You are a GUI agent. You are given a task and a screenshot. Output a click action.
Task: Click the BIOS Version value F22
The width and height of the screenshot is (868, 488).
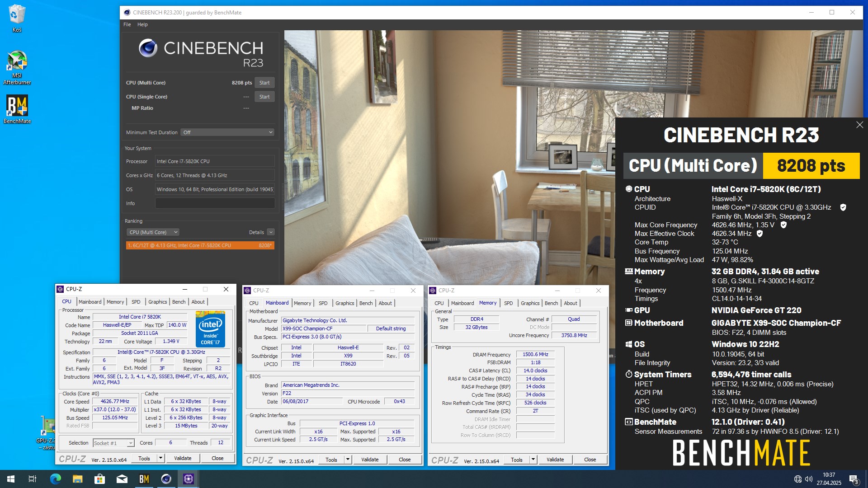point(348,393)
